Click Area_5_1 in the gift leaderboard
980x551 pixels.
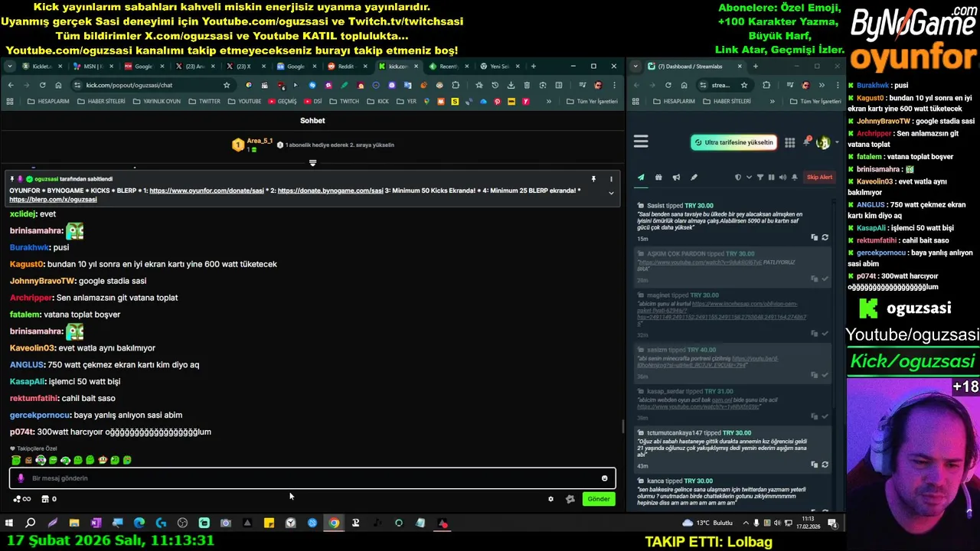click(260, 141)
